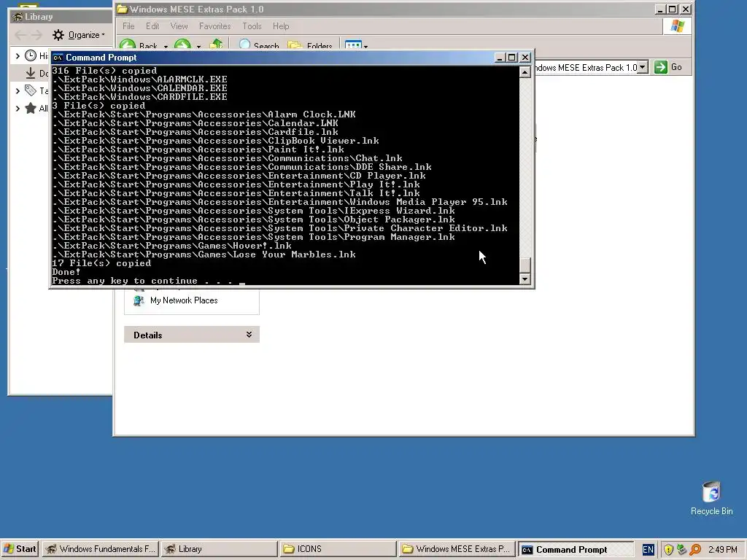Open the Help menu in Explorer

point(281,26)
